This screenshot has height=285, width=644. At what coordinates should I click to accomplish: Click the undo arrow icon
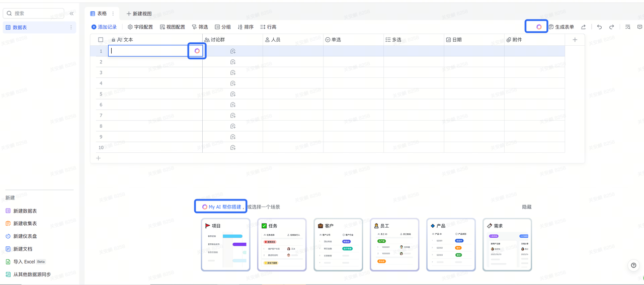point(599,27)
